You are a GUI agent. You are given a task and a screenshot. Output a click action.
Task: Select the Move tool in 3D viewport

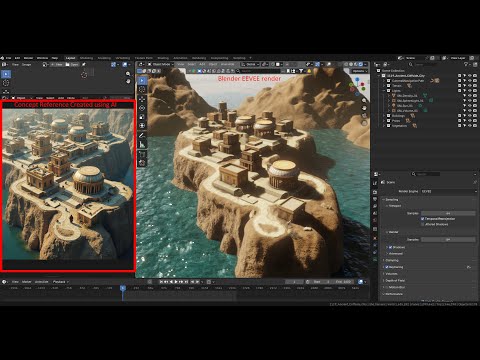pos(142,99)
